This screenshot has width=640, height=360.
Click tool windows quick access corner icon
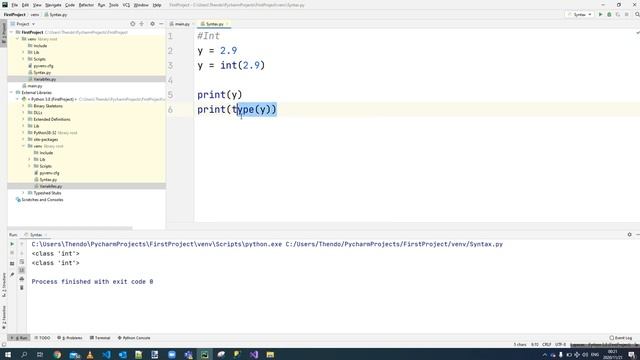click(x=4, y=344)
